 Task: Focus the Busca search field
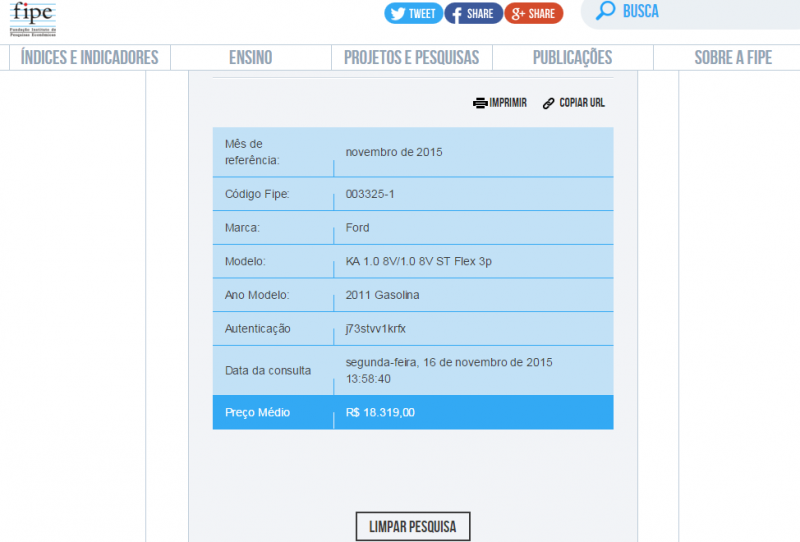700,12
